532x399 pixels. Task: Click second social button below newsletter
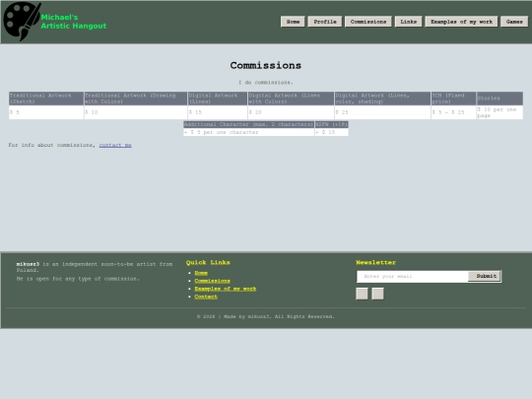pyautogui.click(x=377, y=294)
